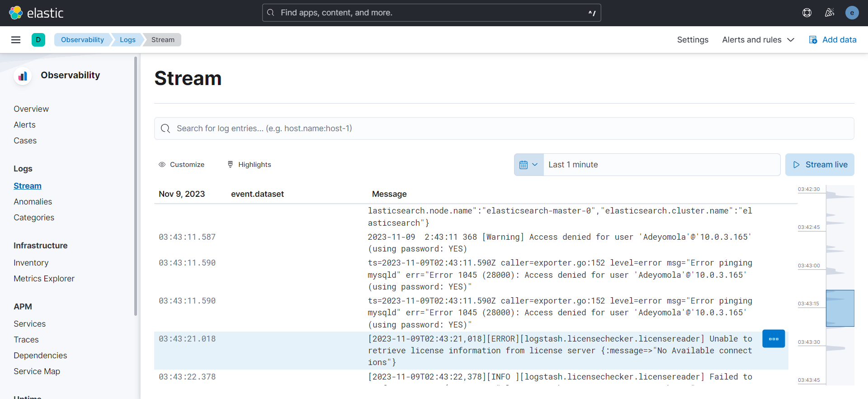Click the sidebar vertical scrollbar

[136, 186]
